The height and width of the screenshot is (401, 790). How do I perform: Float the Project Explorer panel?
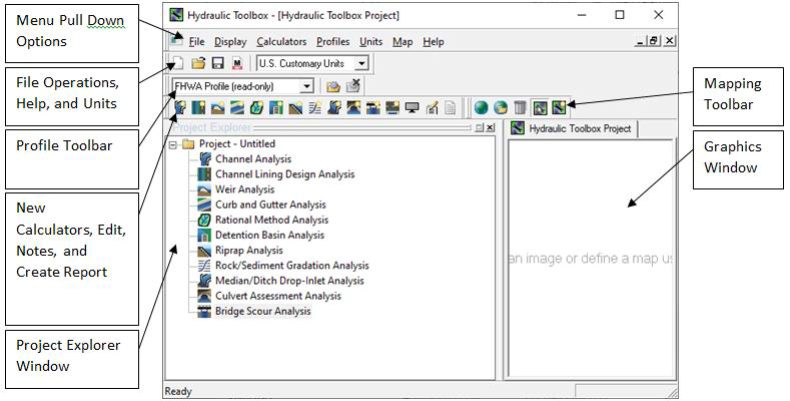point(480,128)
